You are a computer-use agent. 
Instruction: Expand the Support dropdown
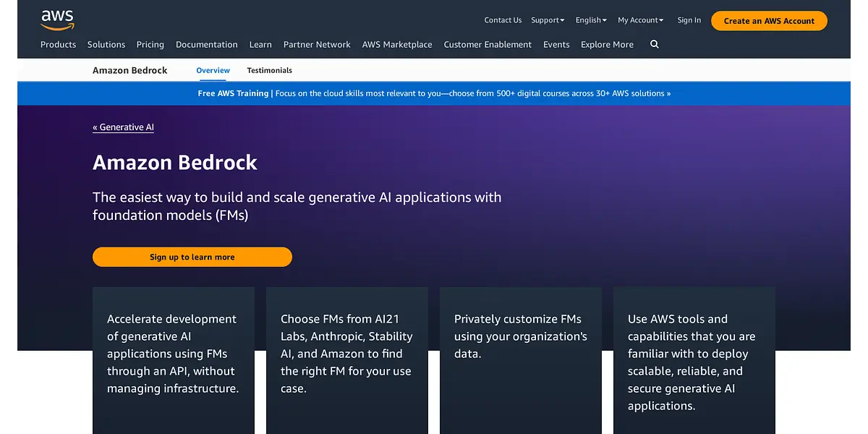(548, 20)
